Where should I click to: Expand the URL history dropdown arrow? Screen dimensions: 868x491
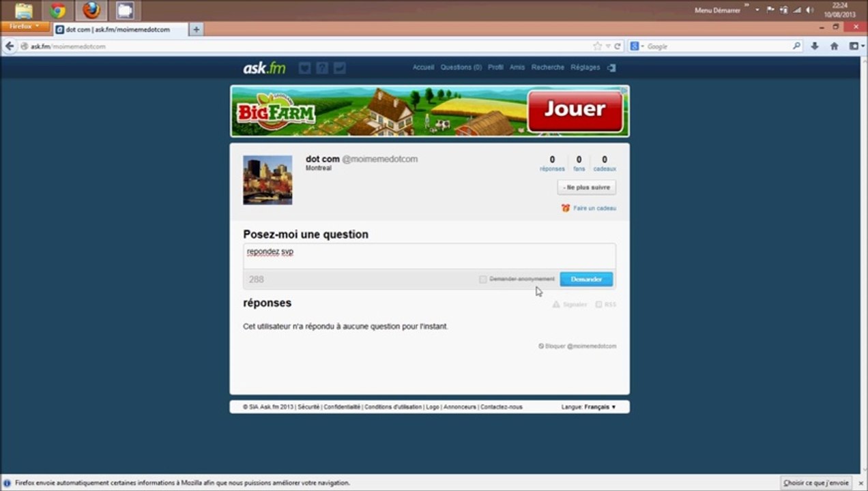tap(608, 46)
